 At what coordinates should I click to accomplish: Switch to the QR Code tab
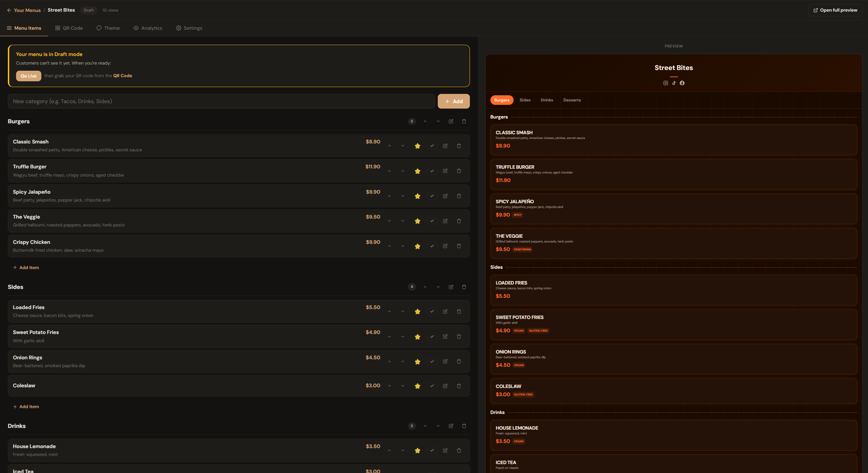point(69,28)
